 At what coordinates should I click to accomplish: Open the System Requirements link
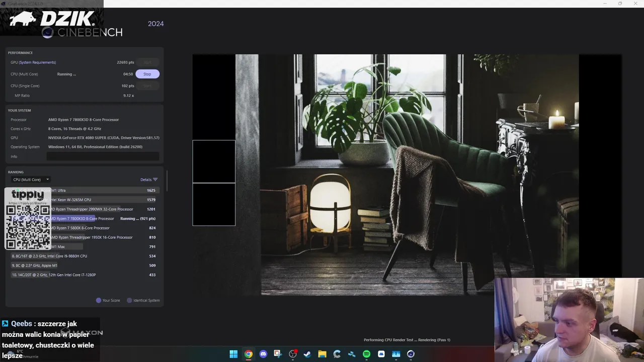37,62
